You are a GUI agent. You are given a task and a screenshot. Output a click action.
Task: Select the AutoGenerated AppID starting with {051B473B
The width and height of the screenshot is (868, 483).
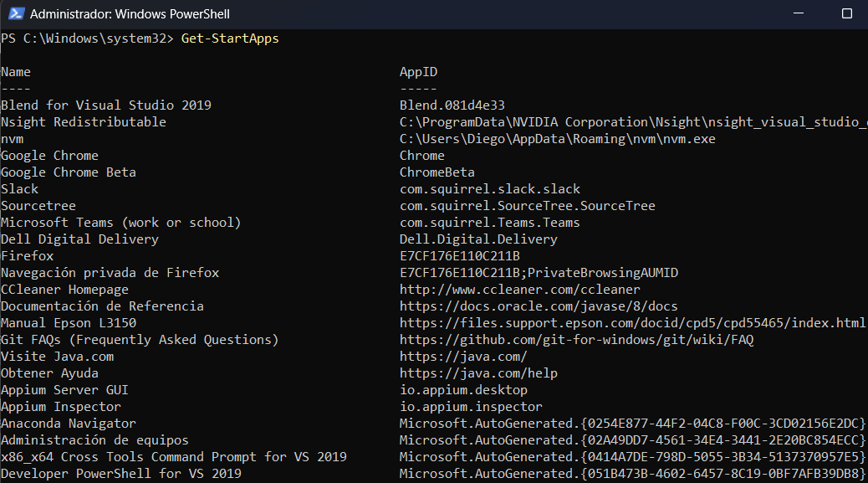click(633, 474)
